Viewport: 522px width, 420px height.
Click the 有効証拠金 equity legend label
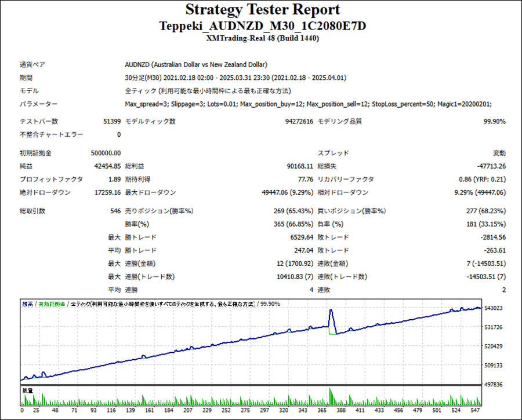pyautogui.click(x=52, y=304)
